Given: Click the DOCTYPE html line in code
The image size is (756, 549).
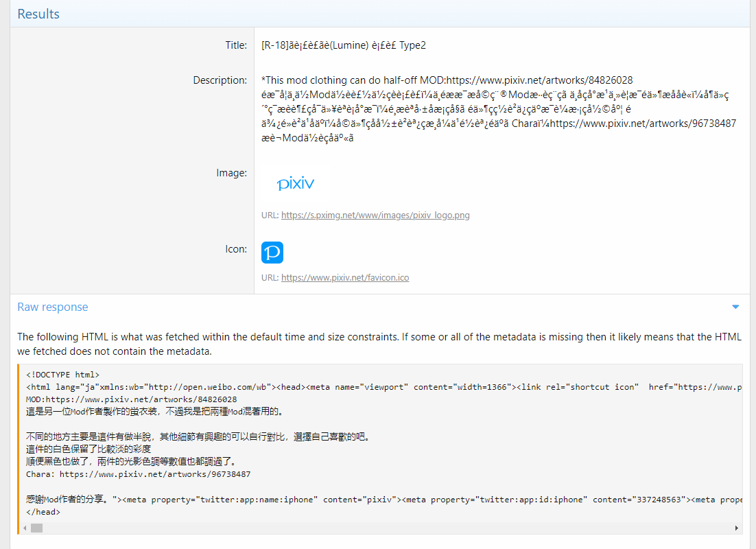Looking at the screenshot, I should [x=63, y=375].
